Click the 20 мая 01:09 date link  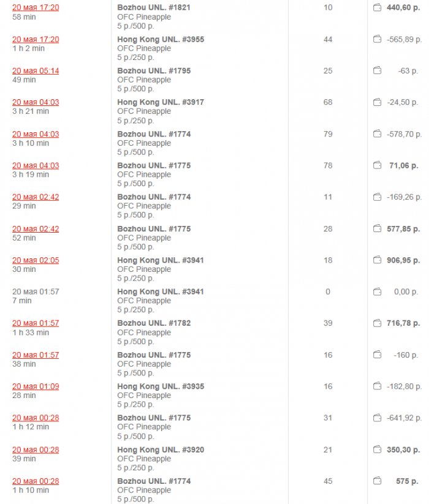36,386
